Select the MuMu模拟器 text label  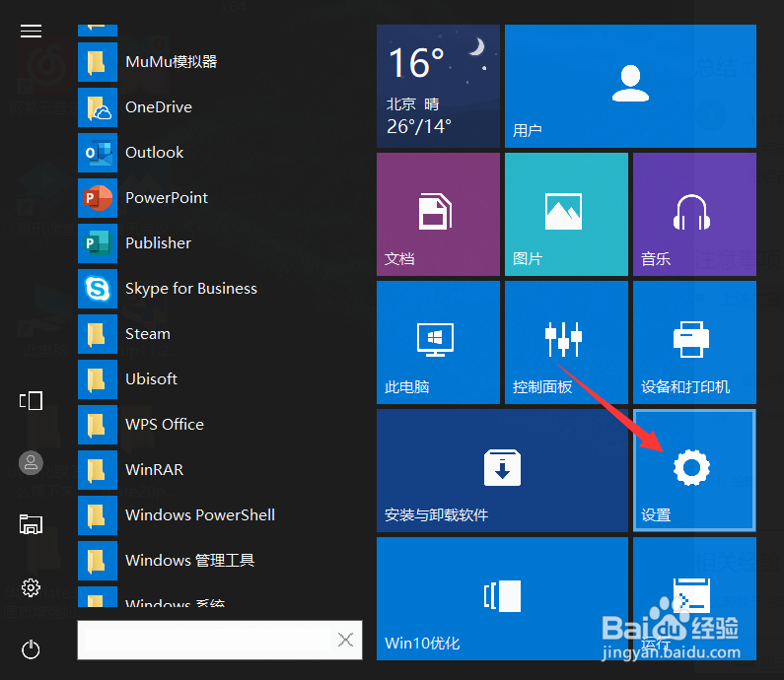pos(172,62)
